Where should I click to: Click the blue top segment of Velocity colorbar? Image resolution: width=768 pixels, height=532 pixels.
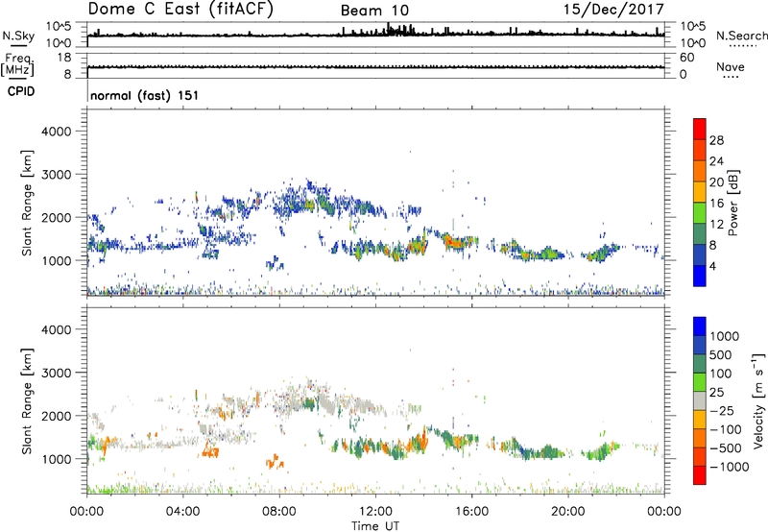click(700, 326)
